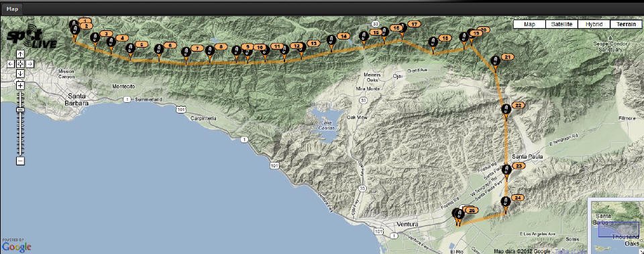Click the SPOT Live logo
This screenshot has height=254, width=644.
32,39
